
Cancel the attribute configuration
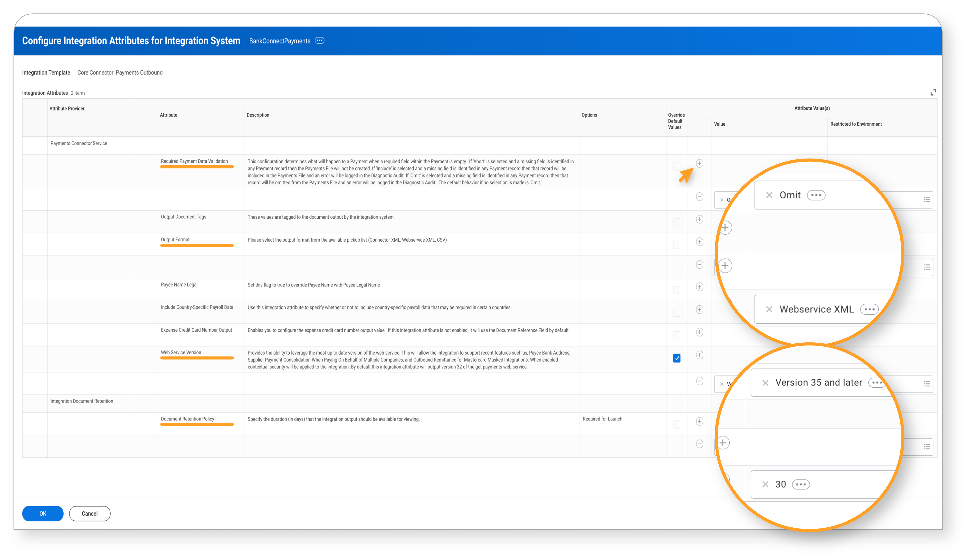coord(90,514)
